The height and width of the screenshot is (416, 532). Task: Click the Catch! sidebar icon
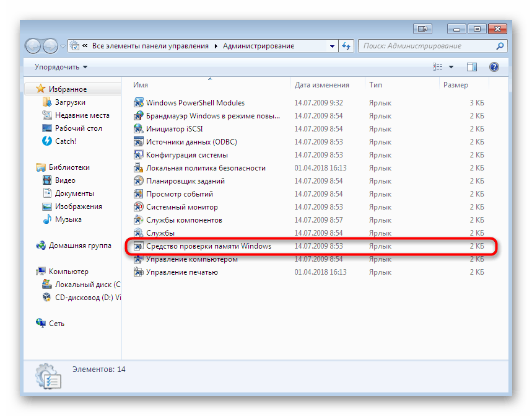click(x=46, y=141)
